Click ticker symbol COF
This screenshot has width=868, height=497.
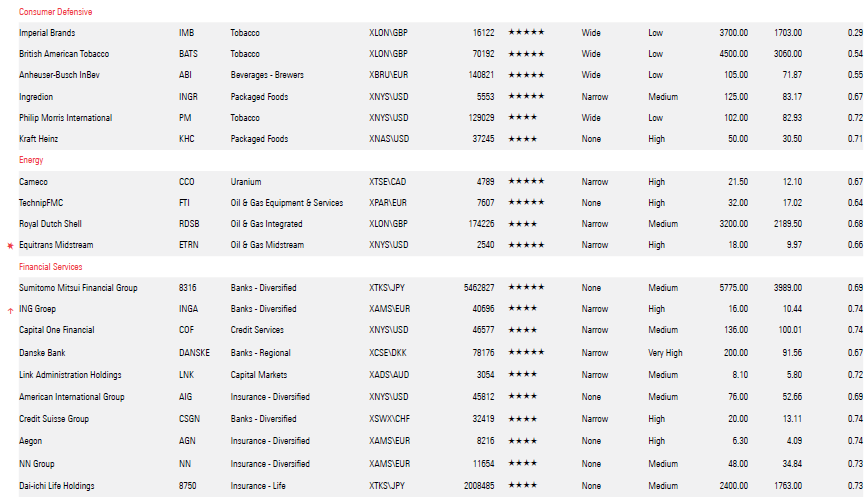[187, 330]
